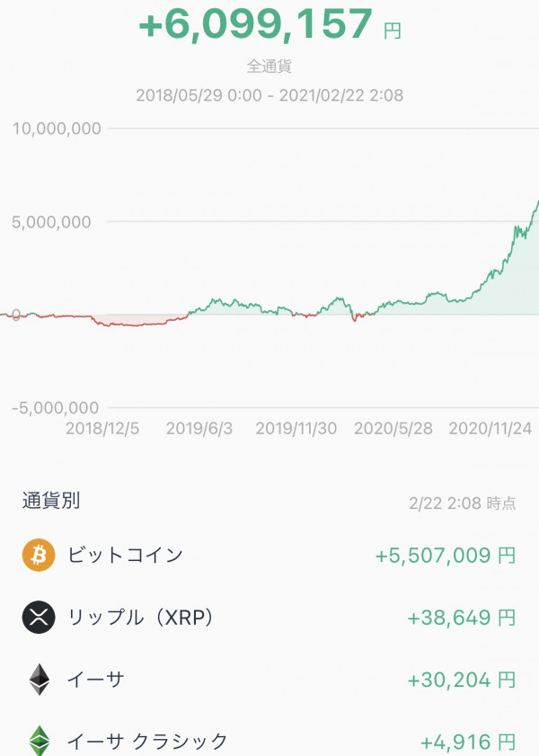Screen dimensions: 539x756
Task: Tap the 全通貨 all-currencies label
Action: pos(269,66)
